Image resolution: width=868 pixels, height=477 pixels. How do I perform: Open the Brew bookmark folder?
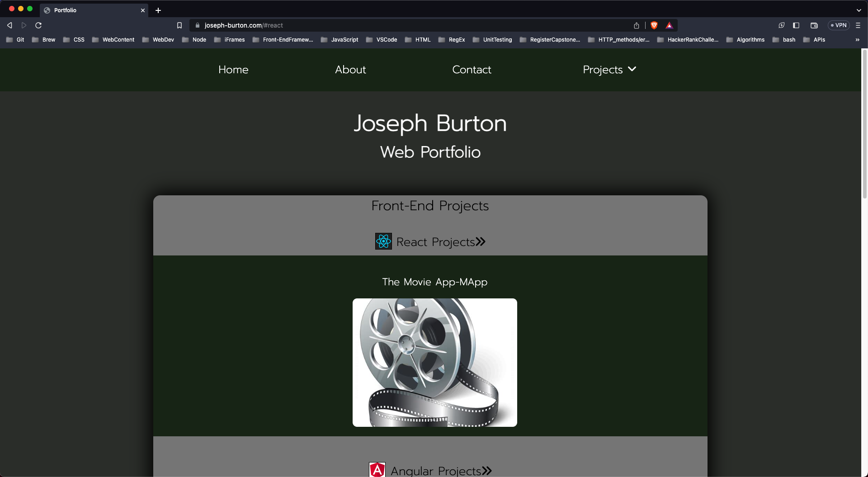[x=44, y=40]
